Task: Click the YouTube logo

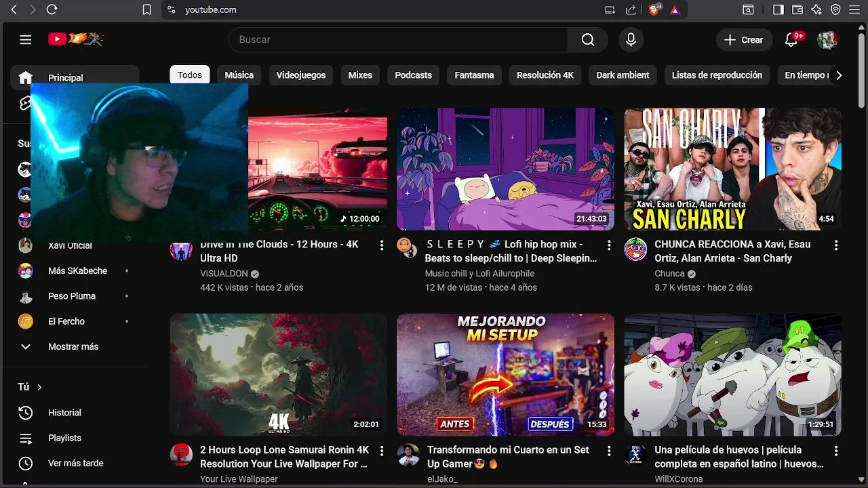Action: (x=76, y=39)
